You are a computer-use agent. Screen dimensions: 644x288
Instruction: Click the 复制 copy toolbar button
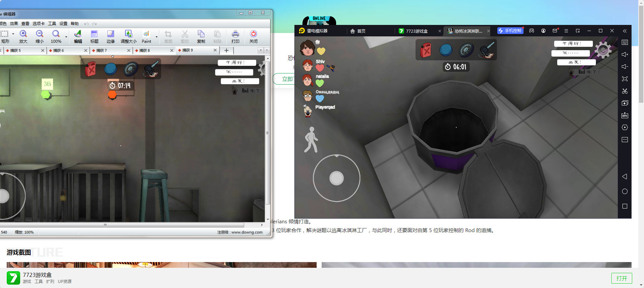coord(201,37)
